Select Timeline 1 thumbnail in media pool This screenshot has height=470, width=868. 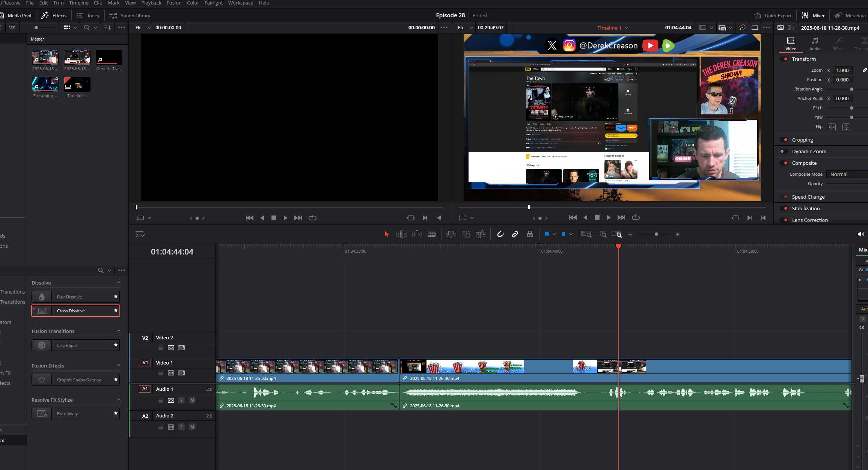[x=77, y=84]
